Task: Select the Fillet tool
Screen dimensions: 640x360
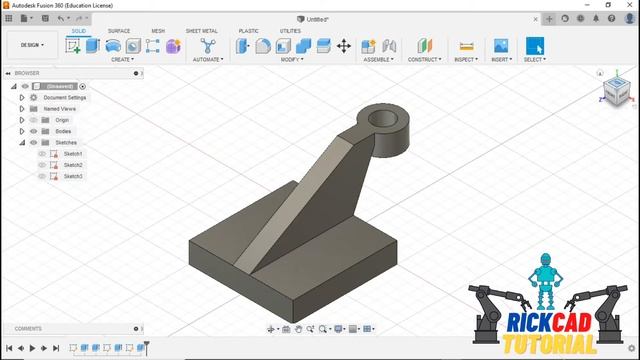Action: coord(263,46)
